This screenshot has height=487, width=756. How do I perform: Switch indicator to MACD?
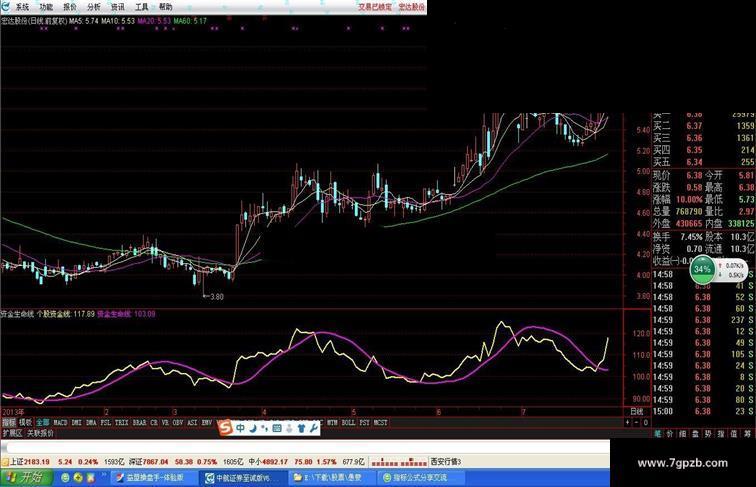point(60,422)
